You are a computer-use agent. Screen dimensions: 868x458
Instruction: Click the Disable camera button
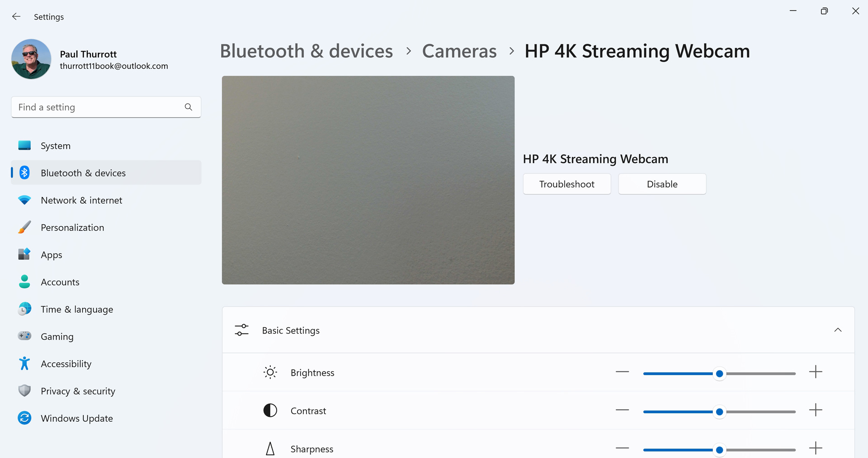coord(662,184)
